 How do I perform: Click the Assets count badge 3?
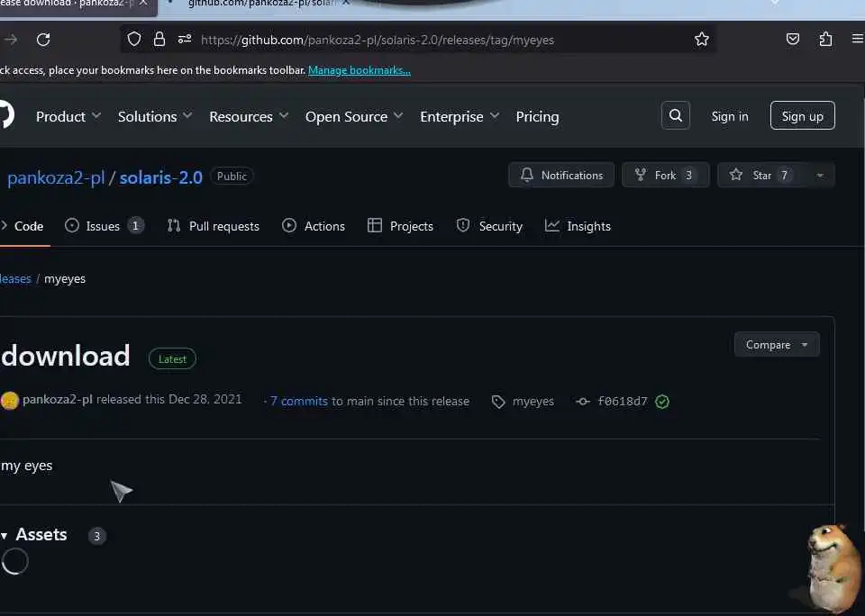pyautogui.click(x=97, y=536)
